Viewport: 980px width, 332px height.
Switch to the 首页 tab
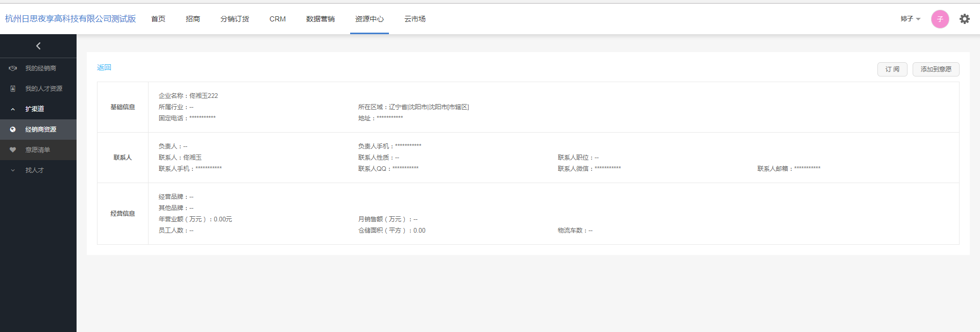pyautogui.click(x=158, y=19)
